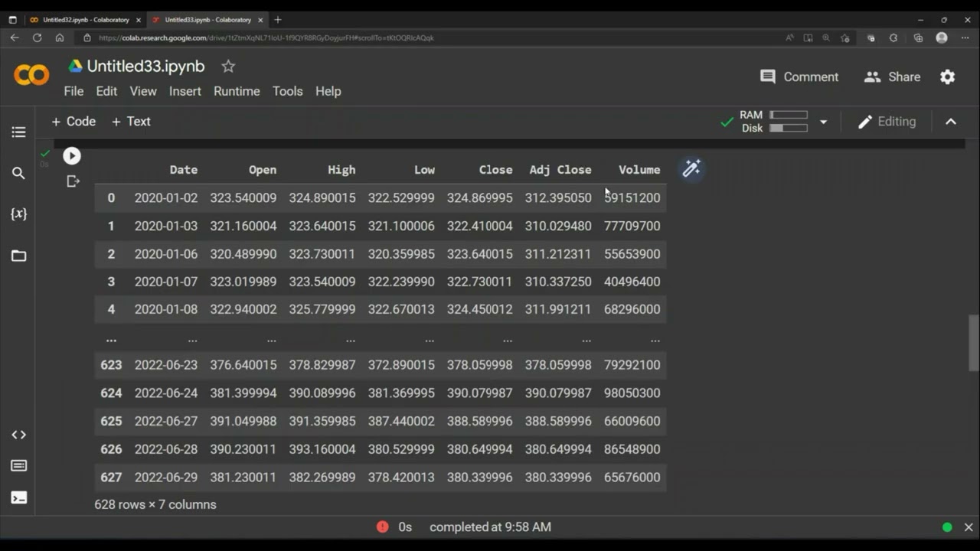The width and height of the screenshot is (980, 551).
Task: Open the search panel in left sidebar
Action: point(18,173)
